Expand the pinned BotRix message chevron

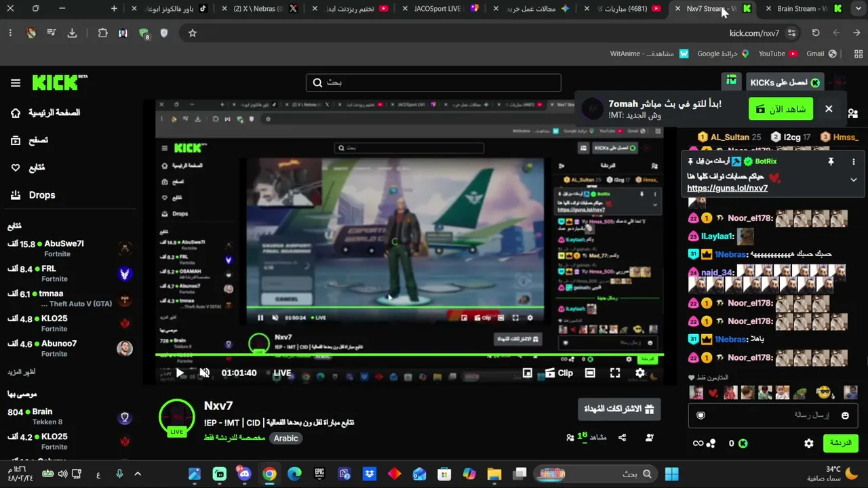pyautogui.click(x=854, y=180)
